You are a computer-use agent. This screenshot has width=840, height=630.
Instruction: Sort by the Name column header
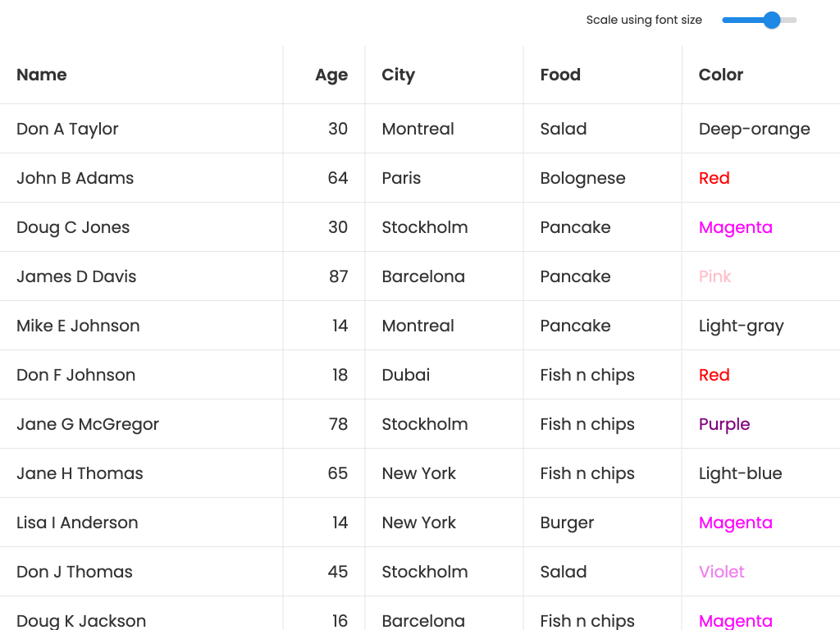tap(42, 75)
